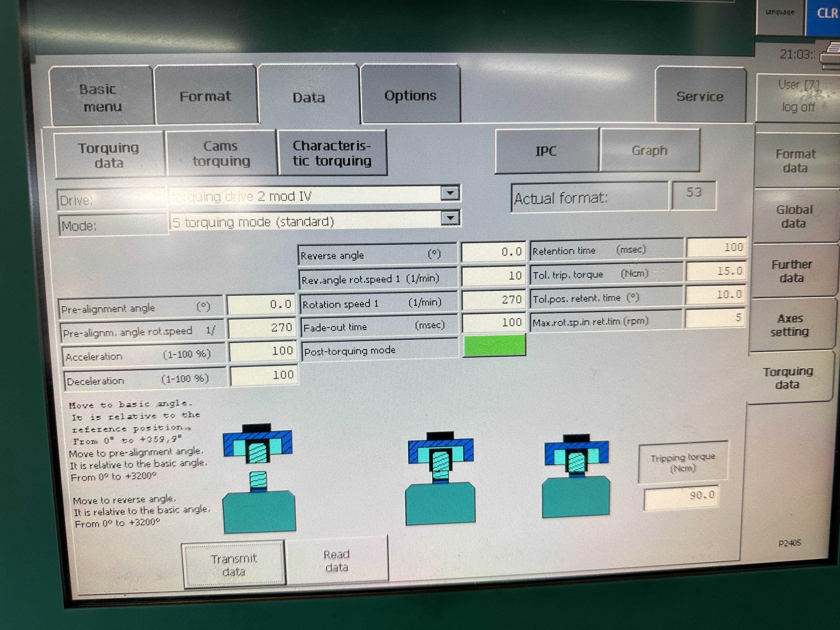Switch to the Options tab
840x630 pixels.
click(410, 96)
